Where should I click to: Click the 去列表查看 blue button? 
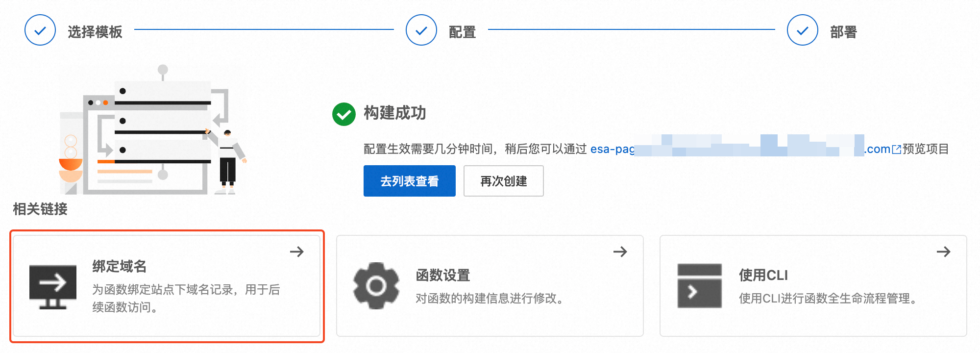[409, 181]
